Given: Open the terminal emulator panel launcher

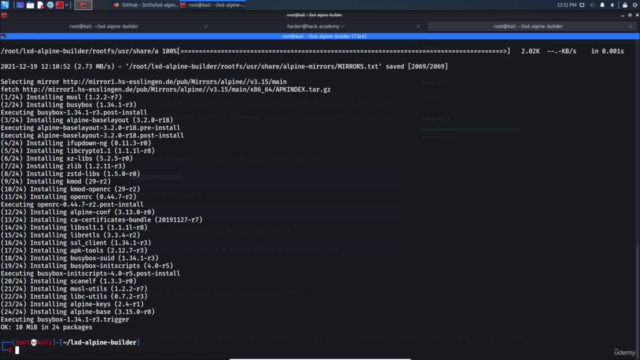Looking at the screenshot, I should (60, 5).
